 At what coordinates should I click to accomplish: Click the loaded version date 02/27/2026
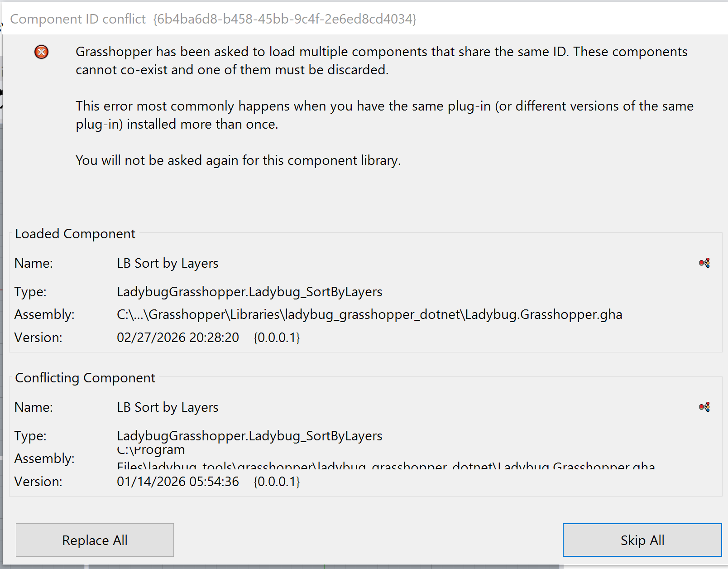click(177, 338)
